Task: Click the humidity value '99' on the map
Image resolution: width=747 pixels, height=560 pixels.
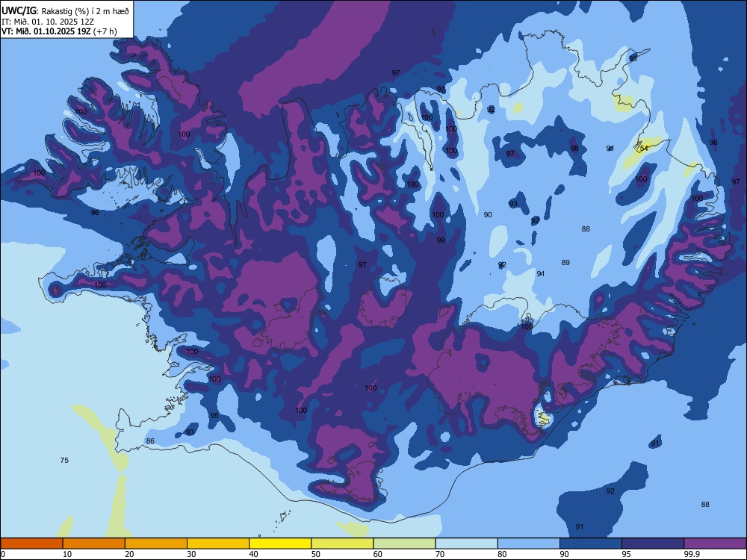Action: (441, 240)
